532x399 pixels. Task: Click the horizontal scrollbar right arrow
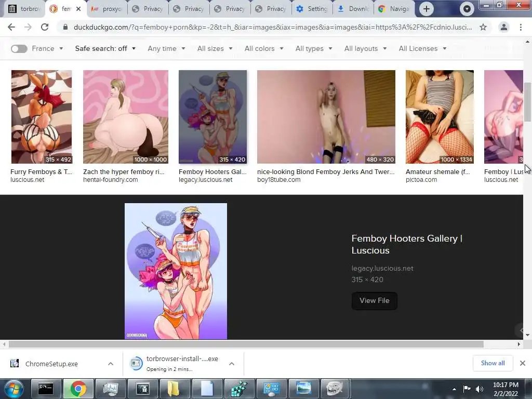point(519,344)
